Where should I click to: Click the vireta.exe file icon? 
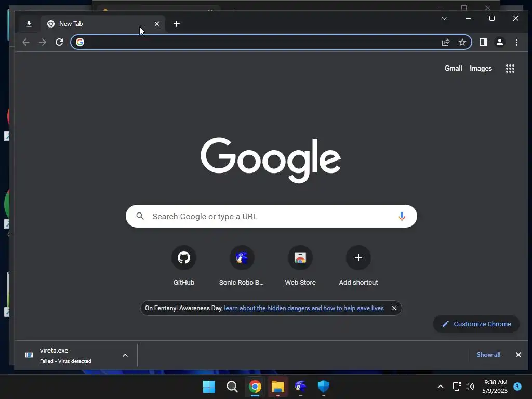[x=29, y=355]
